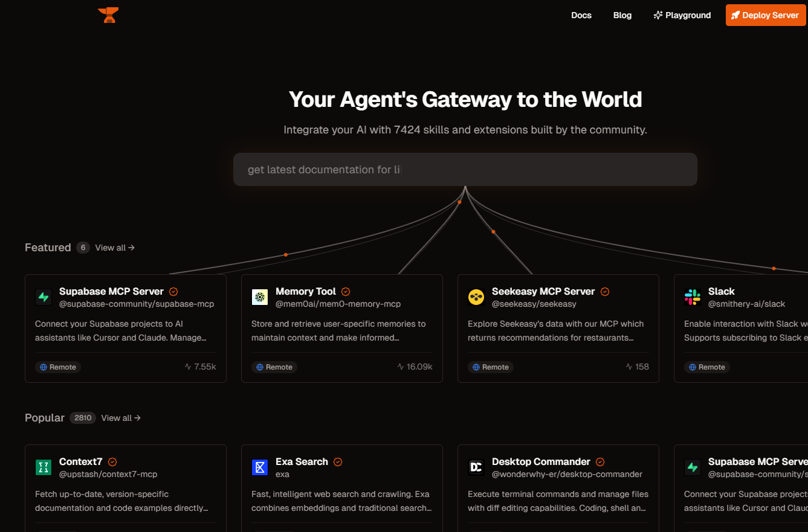The image size is (808, 532).
Task: Click Desktop Commander description text
Action: point(558,501)
